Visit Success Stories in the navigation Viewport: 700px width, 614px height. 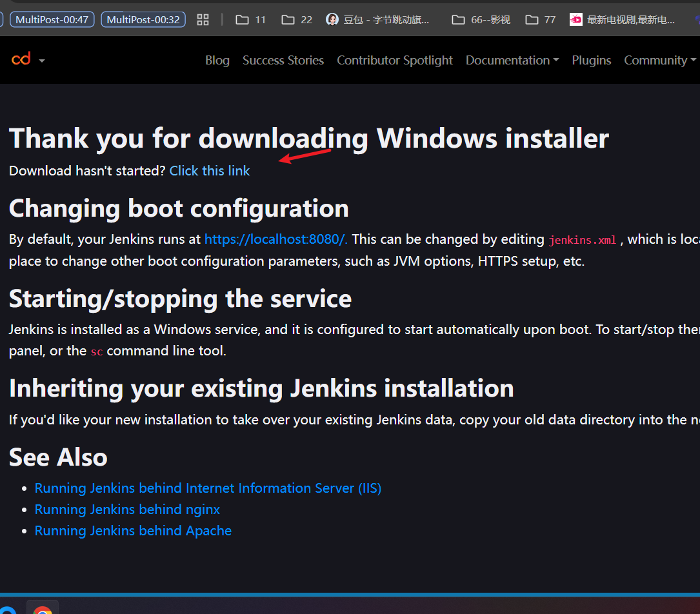(x=283, y=60)
